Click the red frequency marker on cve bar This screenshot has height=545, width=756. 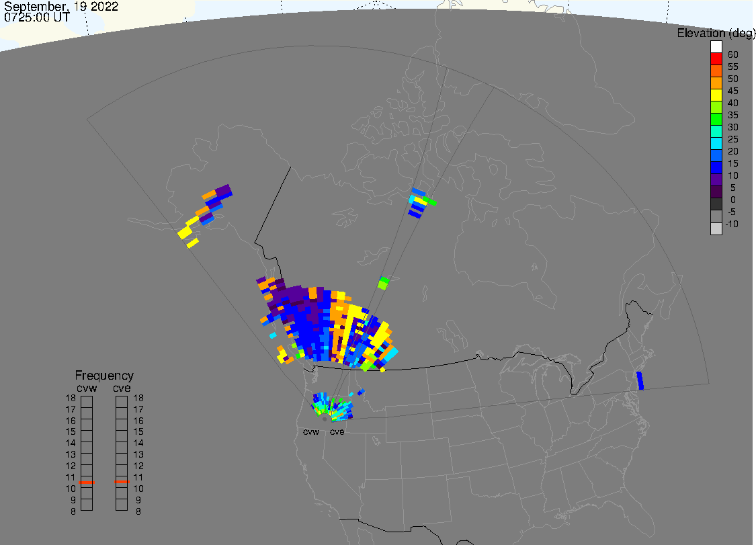click(122, 482)
